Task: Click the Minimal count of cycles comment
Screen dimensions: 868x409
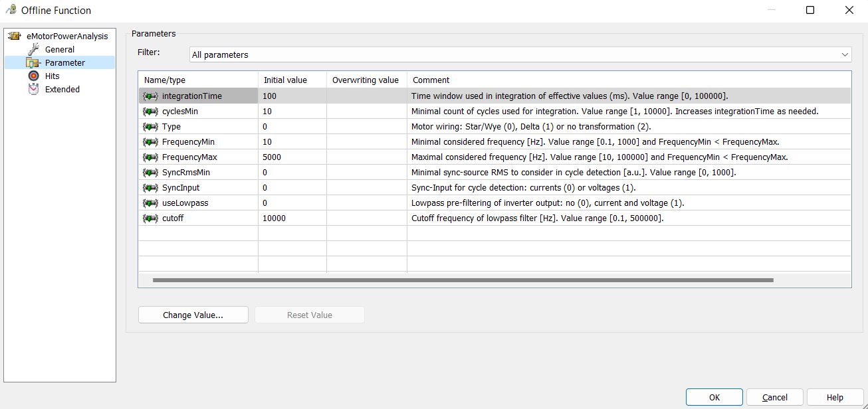Action: point(615,112)
